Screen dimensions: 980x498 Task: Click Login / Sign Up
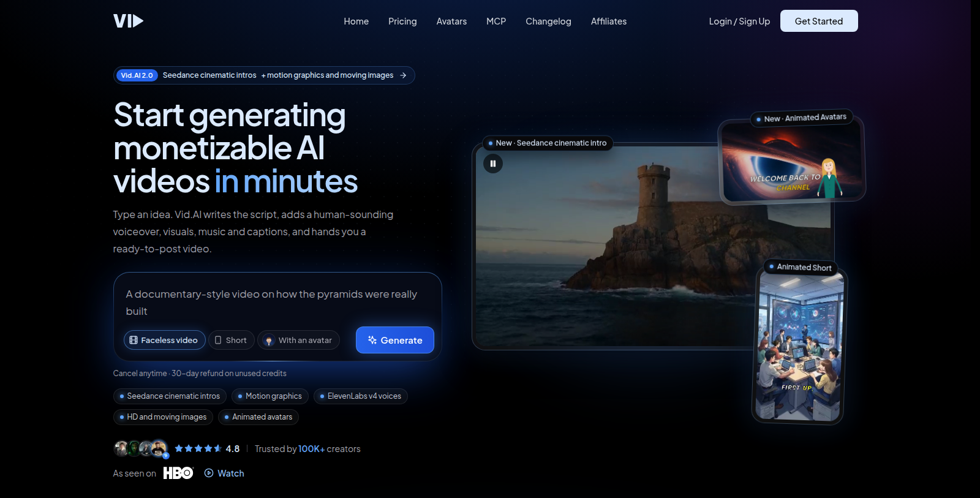[739, 21]
